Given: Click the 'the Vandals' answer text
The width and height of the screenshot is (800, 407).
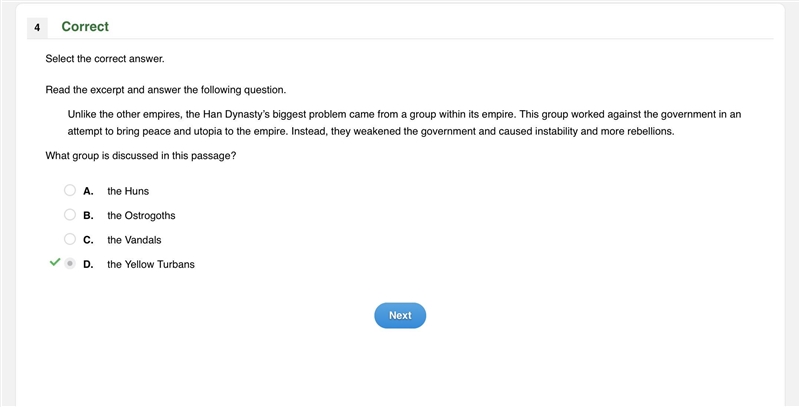Looking at the screenshot, I should coord(134,240).
